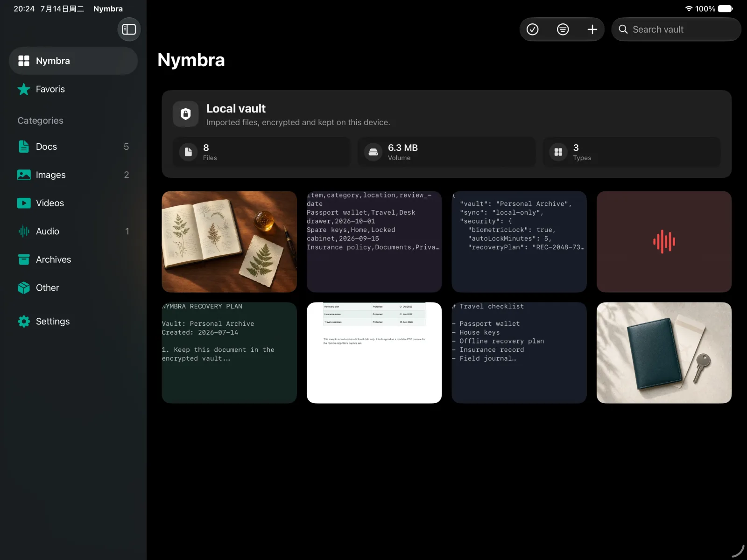Click the Docs document icon
The height and width of the screenshot is (560, 747).
[24, 147]
